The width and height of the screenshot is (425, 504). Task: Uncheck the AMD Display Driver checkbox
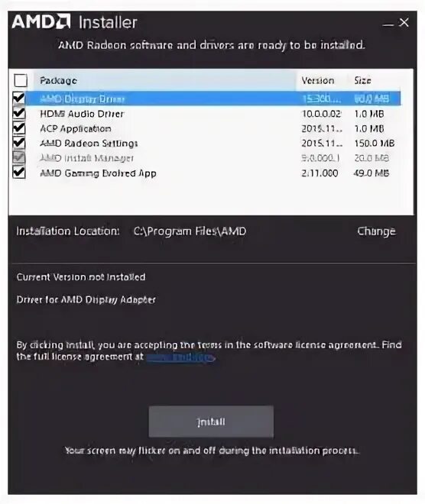(x=18, y=98)
